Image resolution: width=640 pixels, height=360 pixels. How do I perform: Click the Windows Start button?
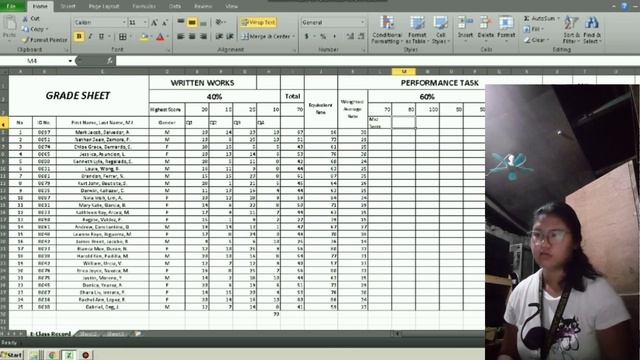(x=11, y=355)
